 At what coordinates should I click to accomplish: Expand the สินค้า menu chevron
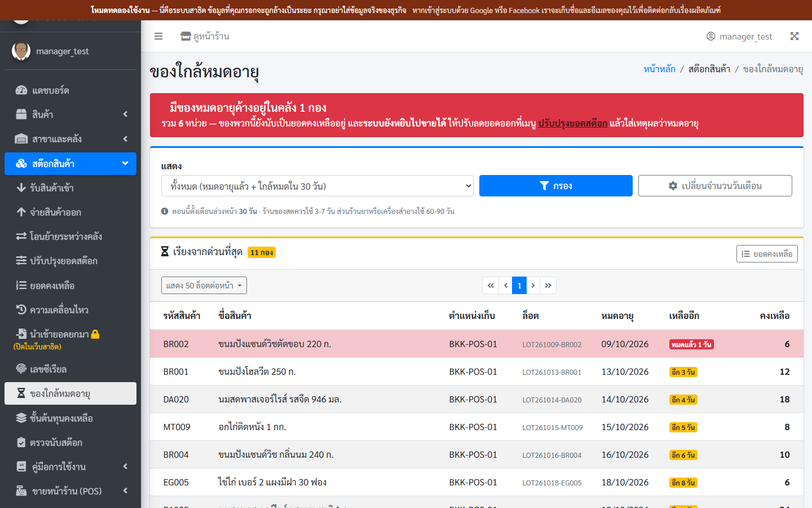[125, 114]
